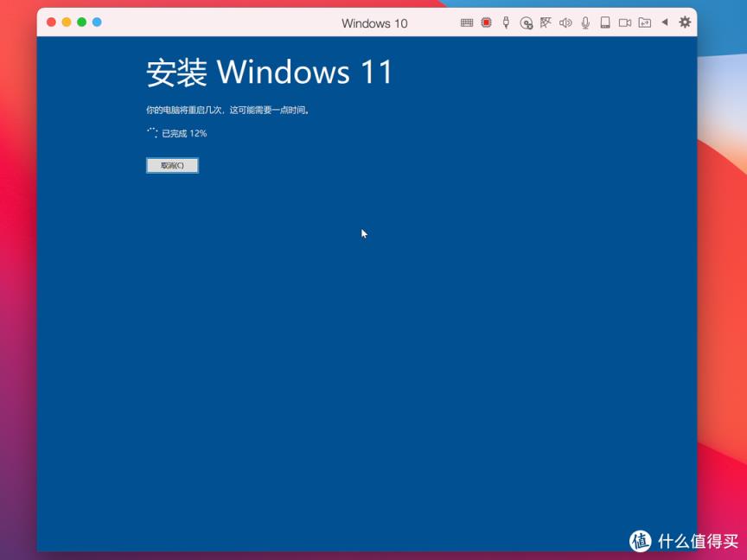747x560 pixels.
Task: Click the CD/DVD drive icon
Action: tap(526, 22)
